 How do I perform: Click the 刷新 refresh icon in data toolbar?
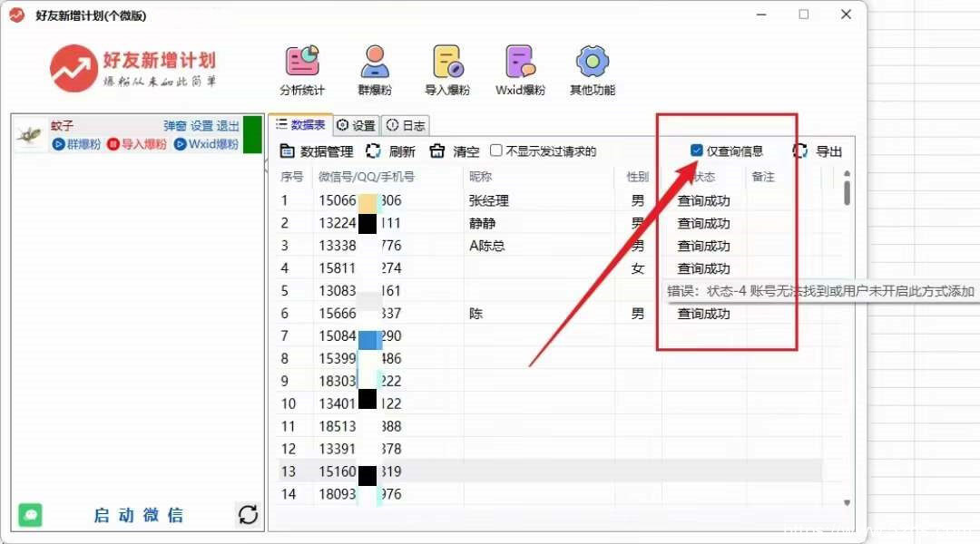point(373,151)
